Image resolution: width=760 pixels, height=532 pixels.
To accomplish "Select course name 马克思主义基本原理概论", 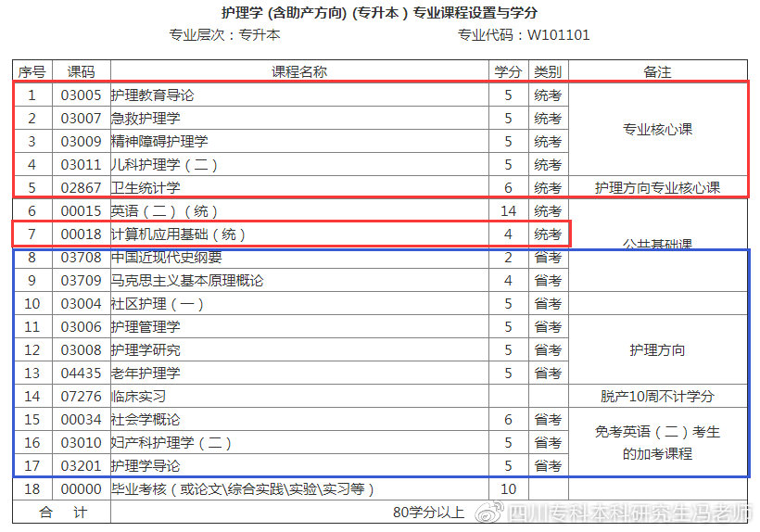I will (187, 281).
